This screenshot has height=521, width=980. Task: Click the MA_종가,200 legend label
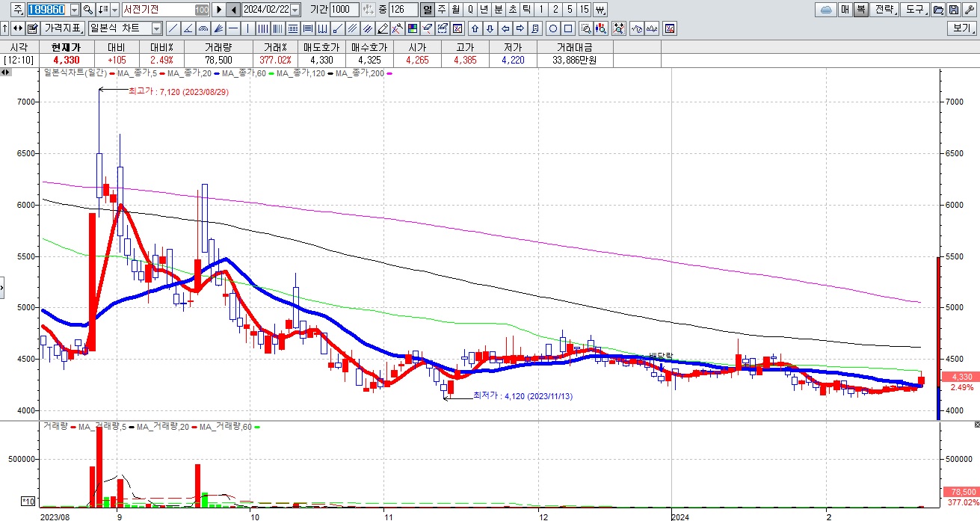pyautogui.click(x=360, y=73)
